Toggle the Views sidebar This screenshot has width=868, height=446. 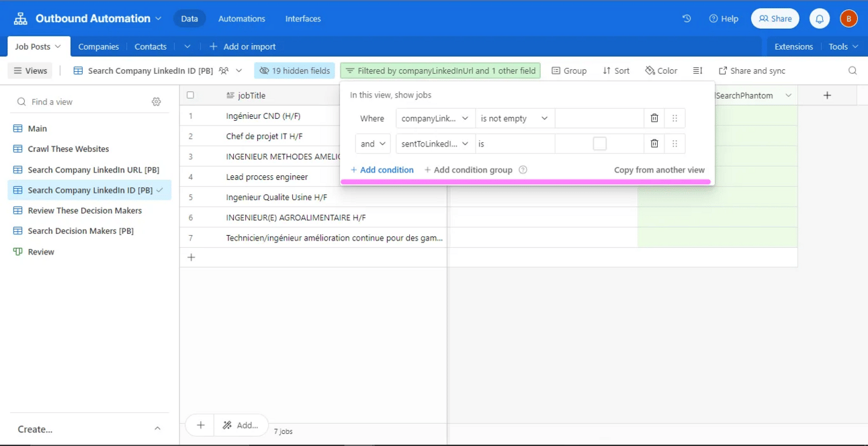30,71
